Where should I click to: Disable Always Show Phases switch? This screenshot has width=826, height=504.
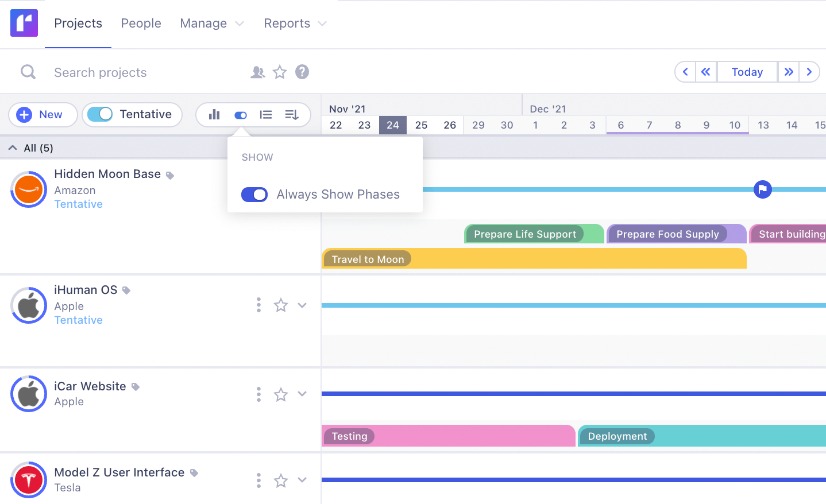254,195
